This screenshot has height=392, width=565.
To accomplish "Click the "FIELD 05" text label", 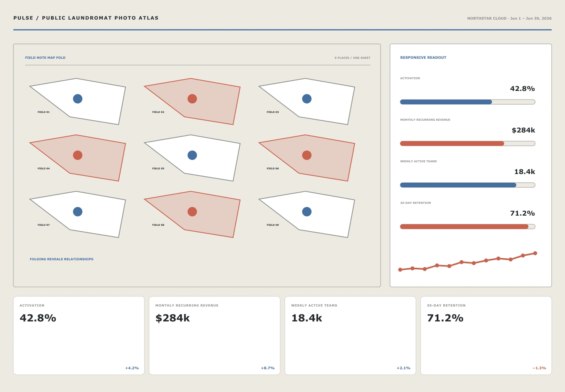I will [158, 169].
